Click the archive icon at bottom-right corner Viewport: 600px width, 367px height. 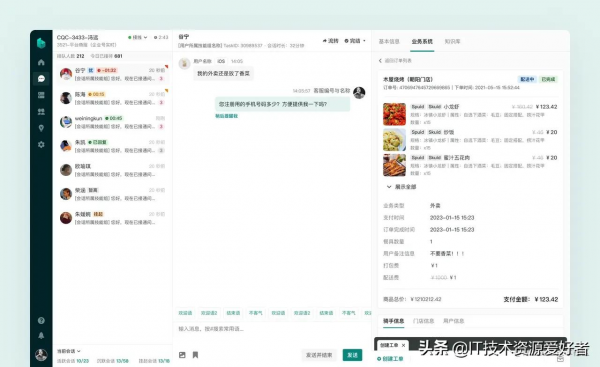[560, 359]
